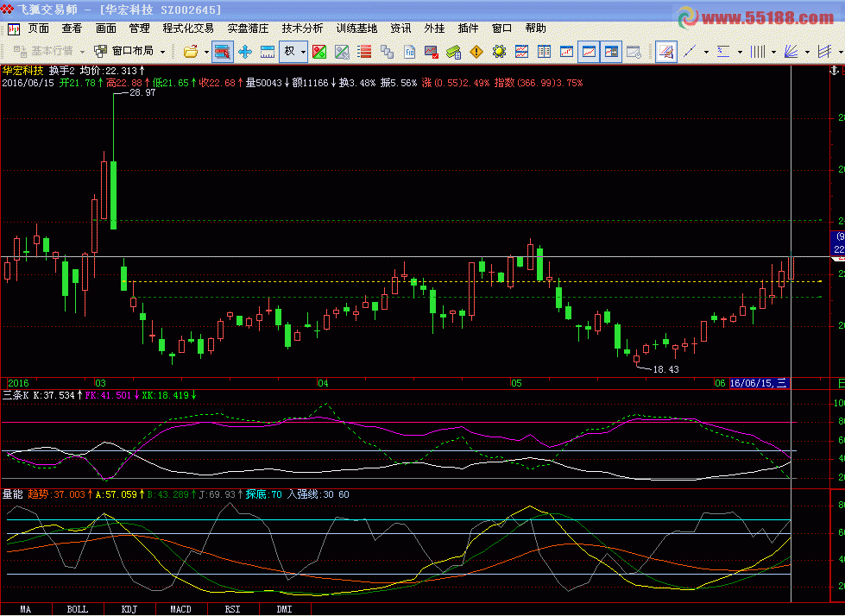The image size is (845, 616).
Task: Switch to the MACD indicator tab
Action: coord(181,609)
